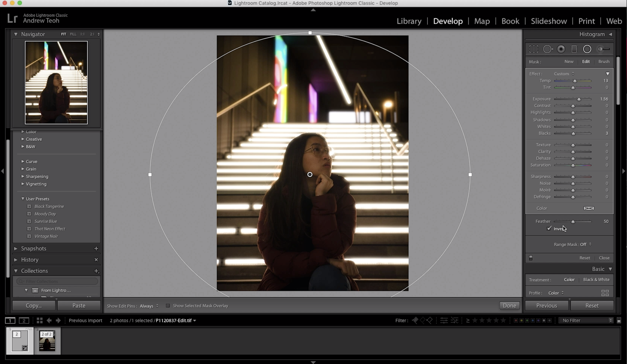This screenshot has height=364, width=627.
Task: Click the Reset button in the mask panel
Action: point(585,258)
